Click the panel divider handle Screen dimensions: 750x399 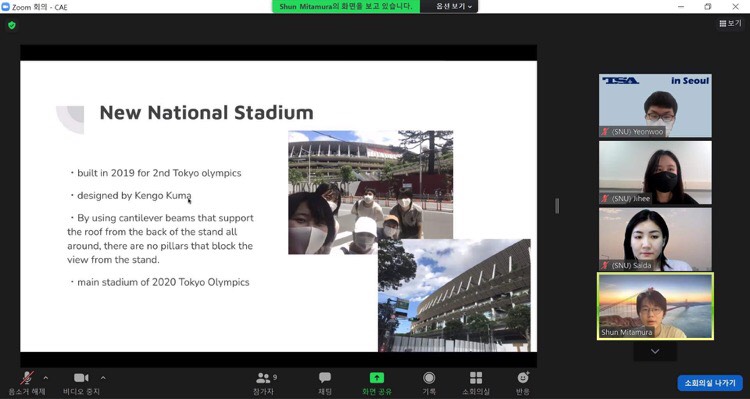tap(557, 206)
